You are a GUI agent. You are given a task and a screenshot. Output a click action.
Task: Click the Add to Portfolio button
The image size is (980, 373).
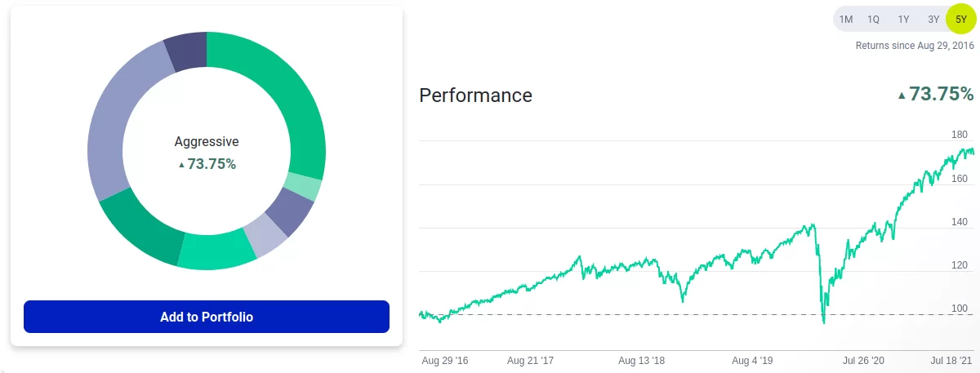[x=207, y=317]
